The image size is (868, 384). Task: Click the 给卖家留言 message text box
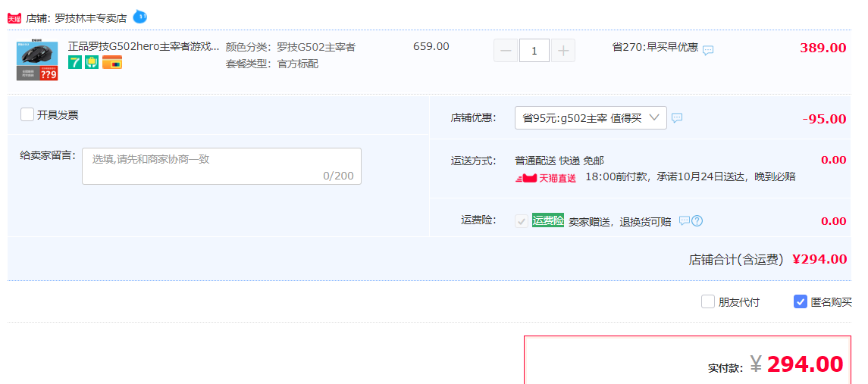point(221,166)
